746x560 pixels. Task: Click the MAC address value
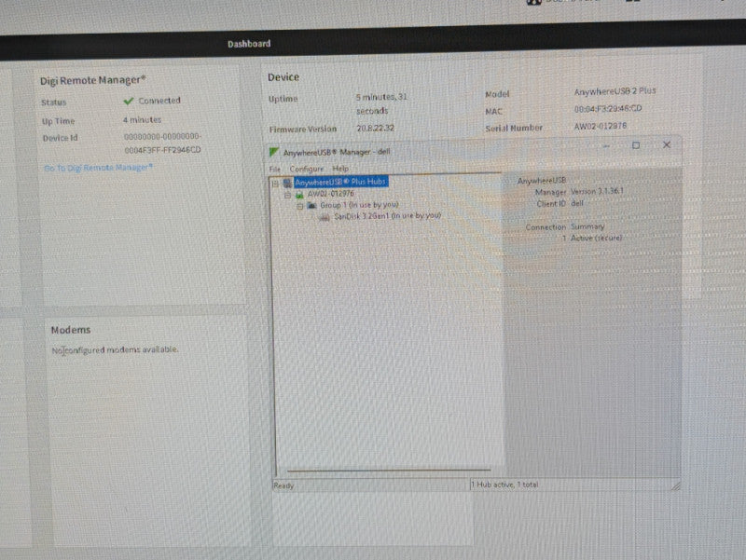pos(608,108)
